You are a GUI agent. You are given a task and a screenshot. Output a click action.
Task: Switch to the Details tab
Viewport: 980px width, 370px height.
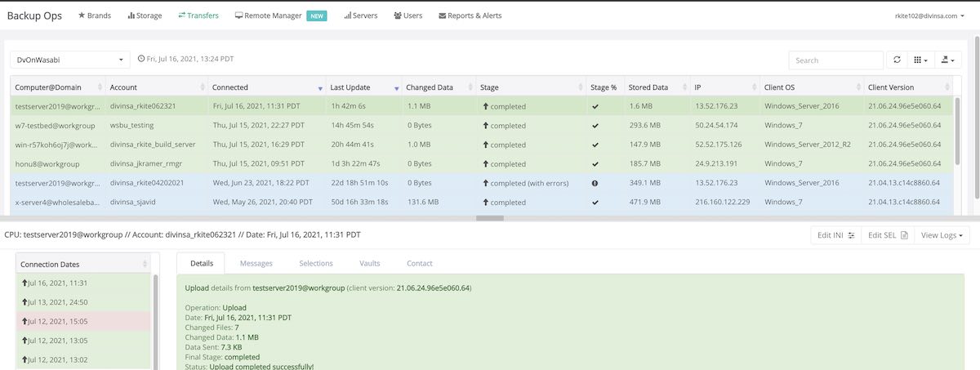(202, 263)
